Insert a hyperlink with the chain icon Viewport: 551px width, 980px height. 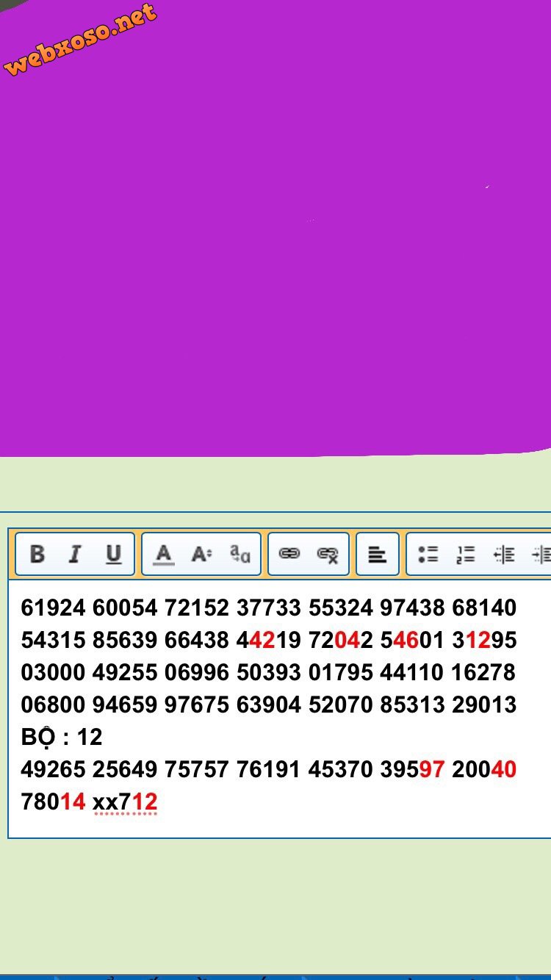point(289,554)
